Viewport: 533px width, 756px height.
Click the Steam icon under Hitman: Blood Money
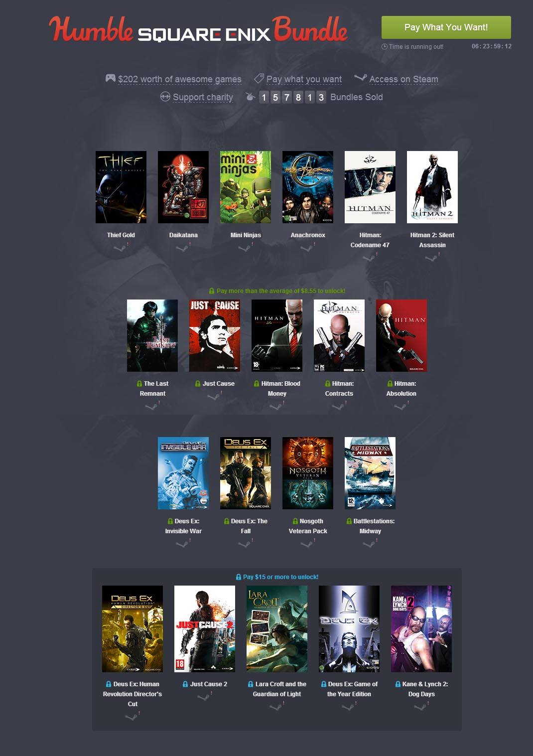[275, 406]
